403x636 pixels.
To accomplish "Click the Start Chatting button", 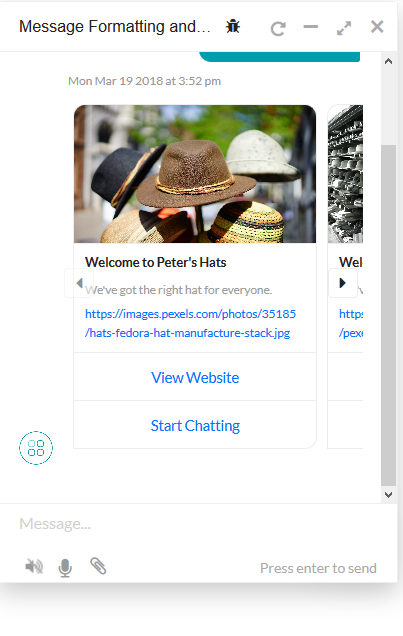I will (x=195, y=425).
